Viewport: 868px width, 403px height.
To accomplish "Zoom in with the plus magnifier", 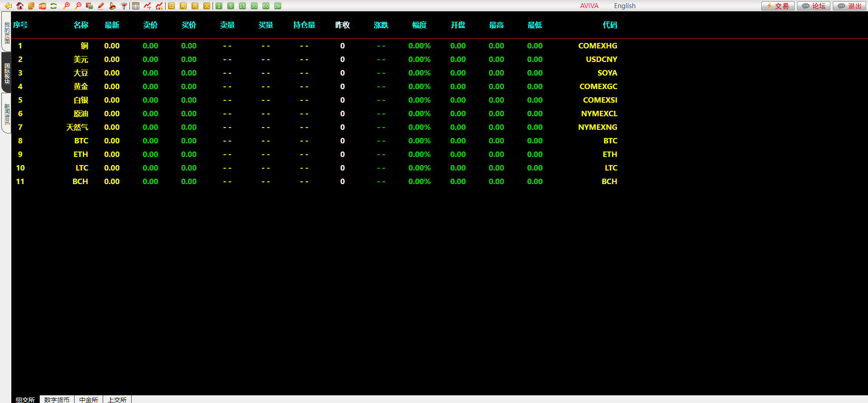I will tap(66, 6).
